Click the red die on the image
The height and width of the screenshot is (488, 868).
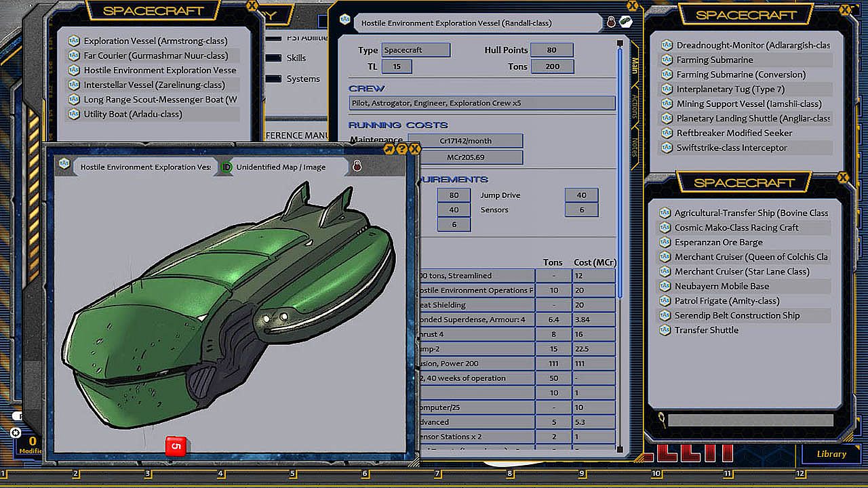(x=176, y=446)
